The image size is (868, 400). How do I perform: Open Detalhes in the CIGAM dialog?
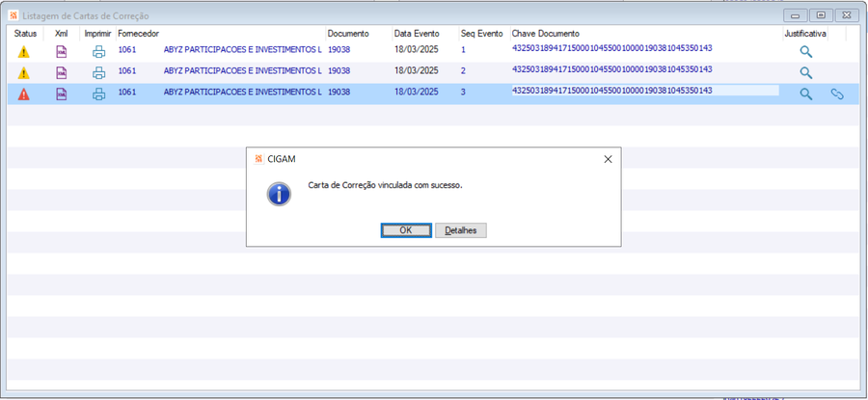coord(461,230)
